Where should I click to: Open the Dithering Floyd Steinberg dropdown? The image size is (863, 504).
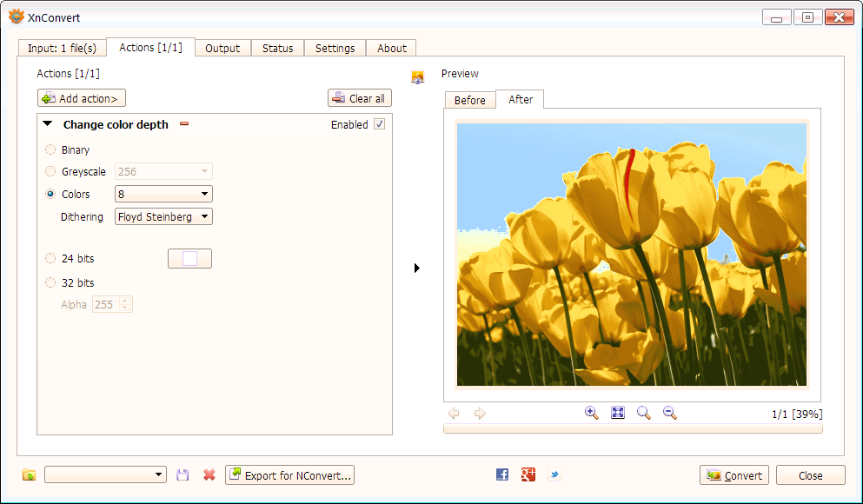tap(163, 216)
